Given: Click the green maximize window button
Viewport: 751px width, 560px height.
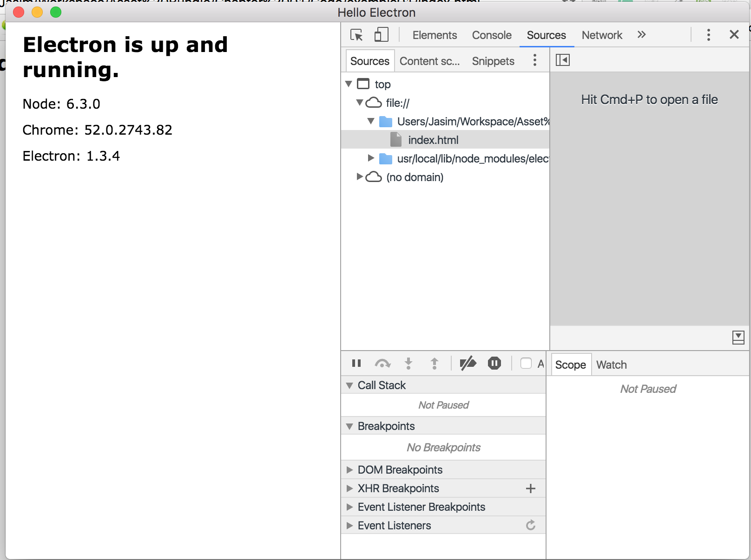Looking at the screenshot, I should coord(56,12).
